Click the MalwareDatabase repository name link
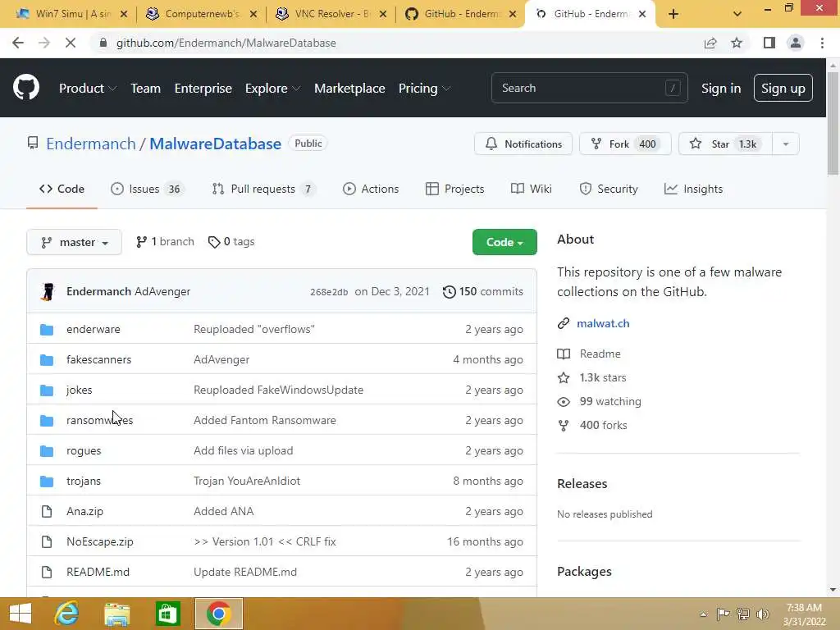Viewport: 840px width, 630px height. tap(216, 144)
